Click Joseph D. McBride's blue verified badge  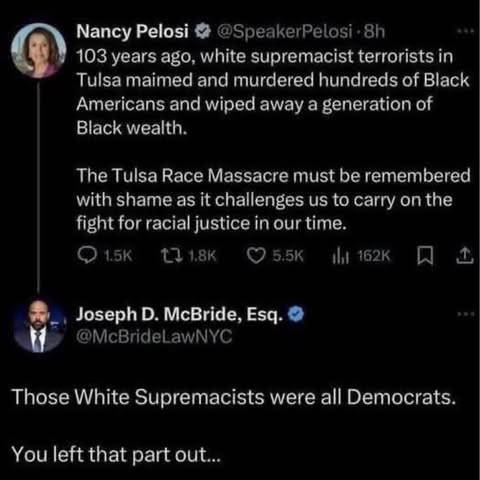click(296, 314)
